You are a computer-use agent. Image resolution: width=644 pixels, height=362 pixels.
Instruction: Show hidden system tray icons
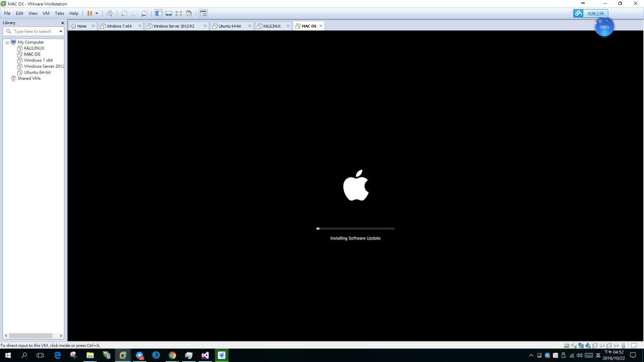tap(531, 355)
